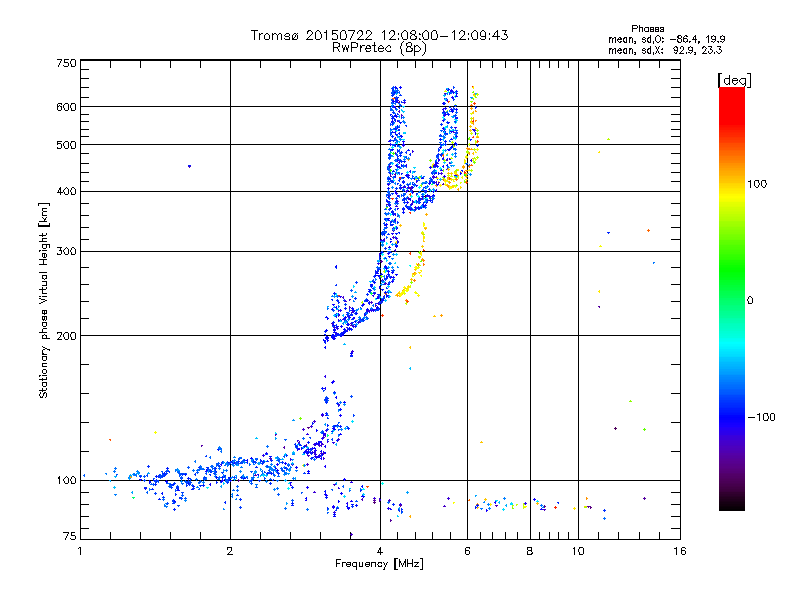Click the y-axis label '500'
This screenshot has width=800, height=600.
(66, 145)
